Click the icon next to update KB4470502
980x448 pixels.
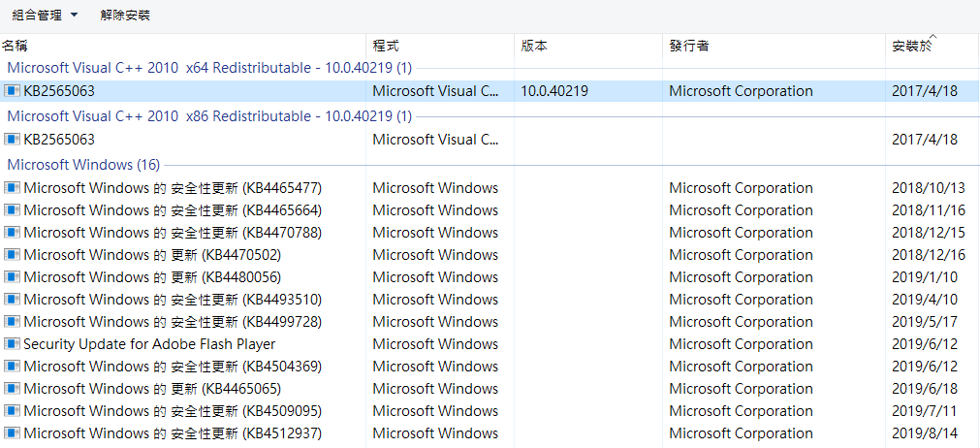point(12,255)
